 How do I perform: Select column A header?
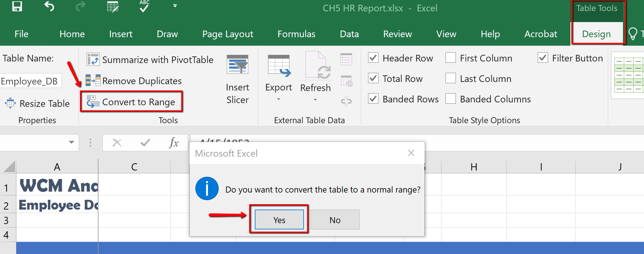point(57,166)
